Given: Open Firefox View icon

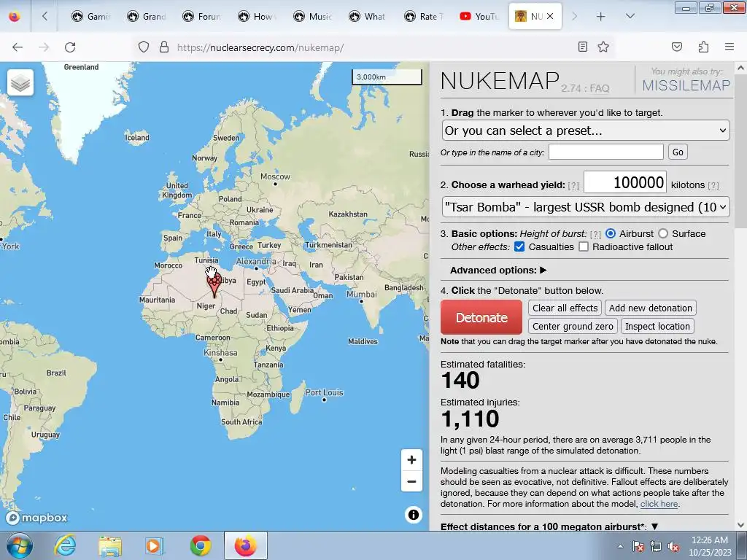Looking at the screenshot, I should point(15,16).
